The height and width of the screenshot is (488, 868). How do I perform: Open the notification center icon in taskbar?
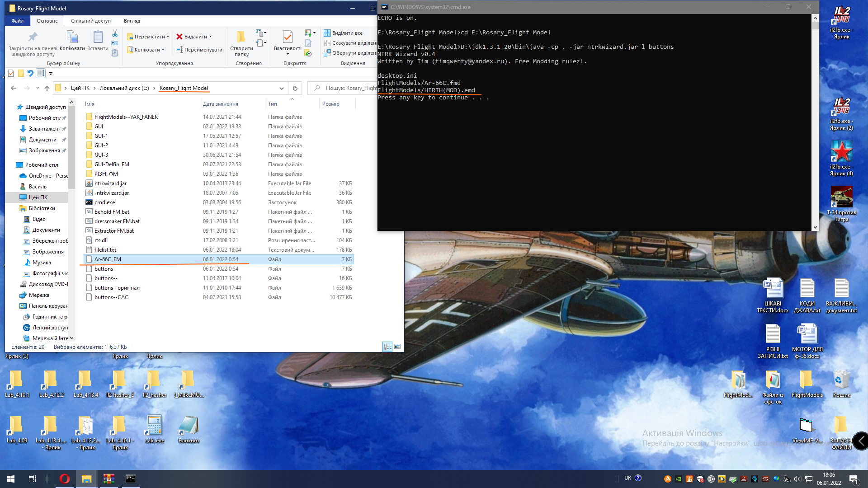[x=854, y=479]
